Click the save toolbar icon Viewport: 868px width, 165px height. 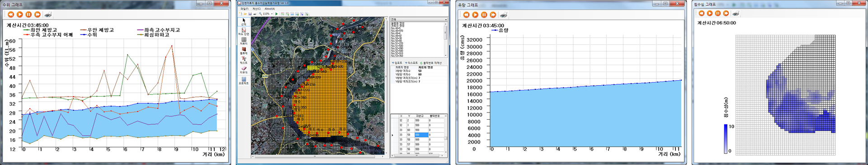click(250, 14)
